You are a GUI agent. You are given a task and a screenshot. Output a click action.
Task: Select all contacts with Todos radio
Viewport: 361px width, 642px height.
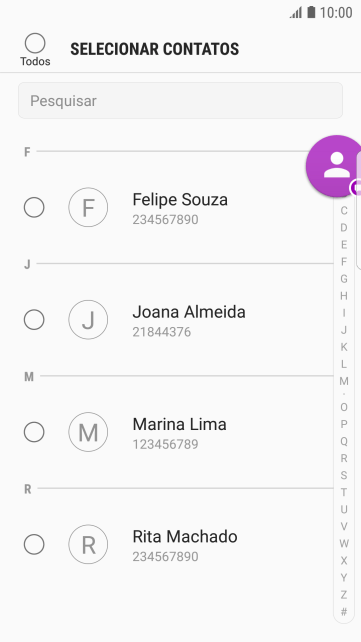point(35,43)
